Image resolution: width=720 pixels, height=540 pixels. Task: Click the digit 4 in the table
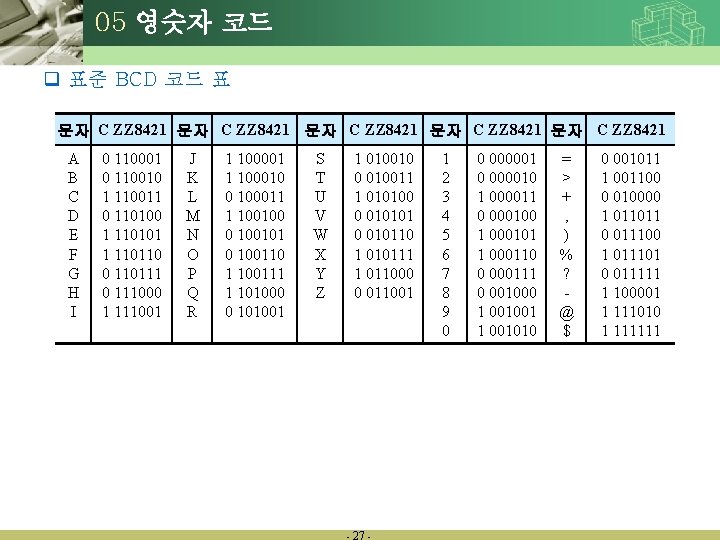(x=445, y=216)
